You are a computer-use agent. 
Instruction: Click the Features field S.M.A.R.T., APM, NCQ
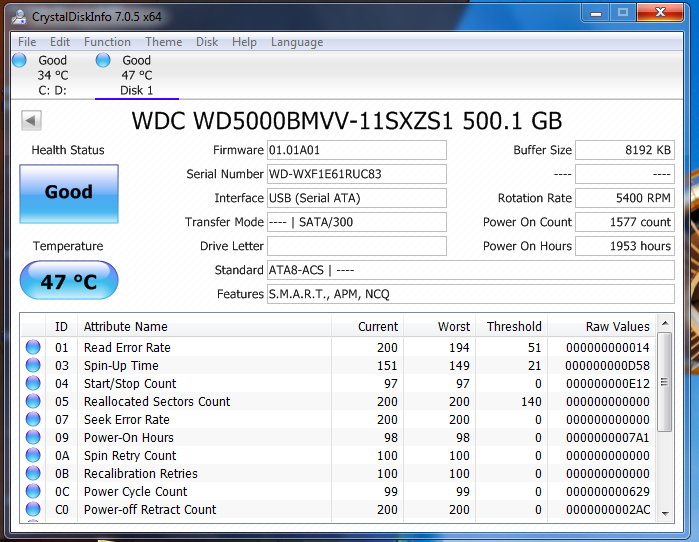(x=471, y=294)
